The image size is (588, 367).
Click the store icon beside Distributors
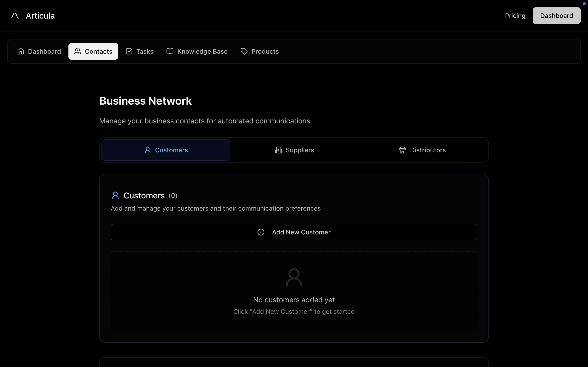(x=402, y=150)
